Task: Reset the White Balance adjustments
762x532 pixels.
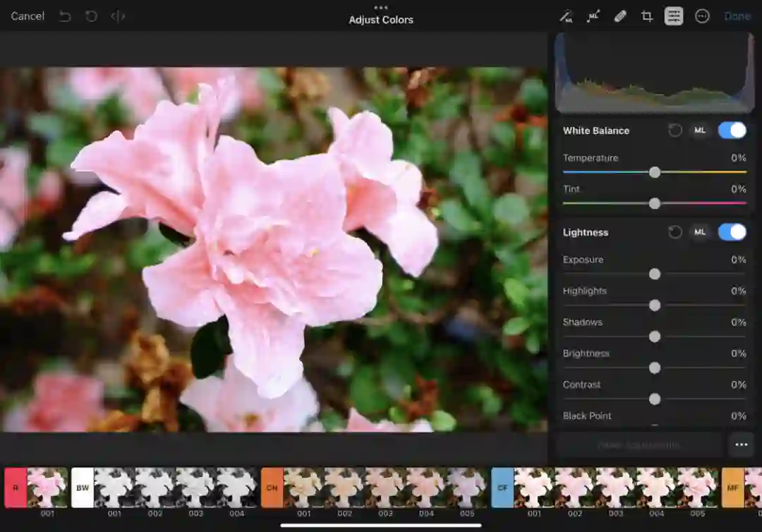Action: 675,131
